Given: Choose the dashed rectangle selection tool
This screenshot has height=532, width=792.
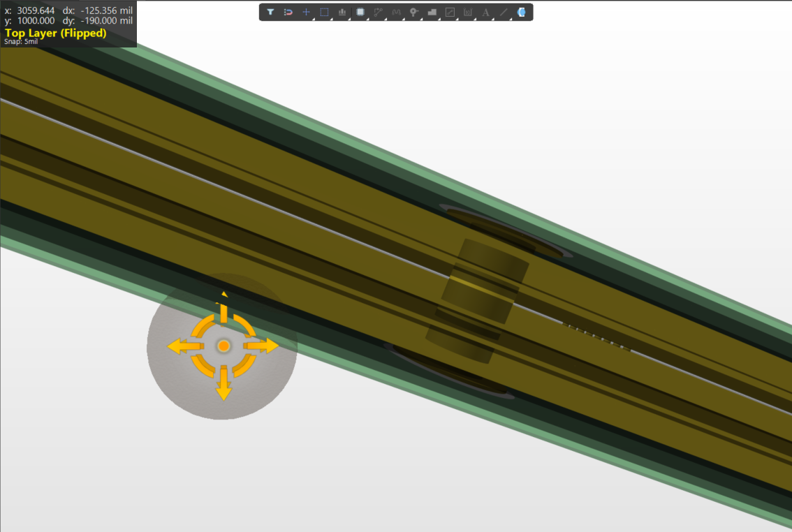Looking at the screenshot, I should point(324,12).
